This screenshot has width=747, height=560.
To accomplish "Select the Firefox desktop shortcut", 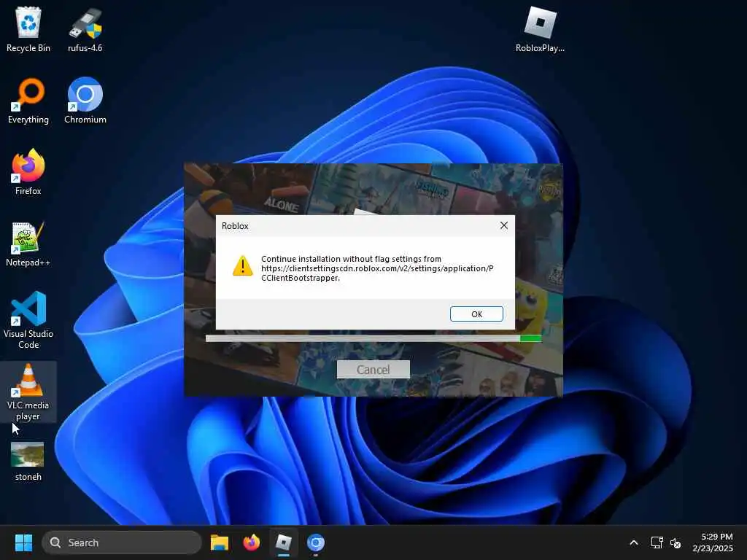I will coord(28,172).
